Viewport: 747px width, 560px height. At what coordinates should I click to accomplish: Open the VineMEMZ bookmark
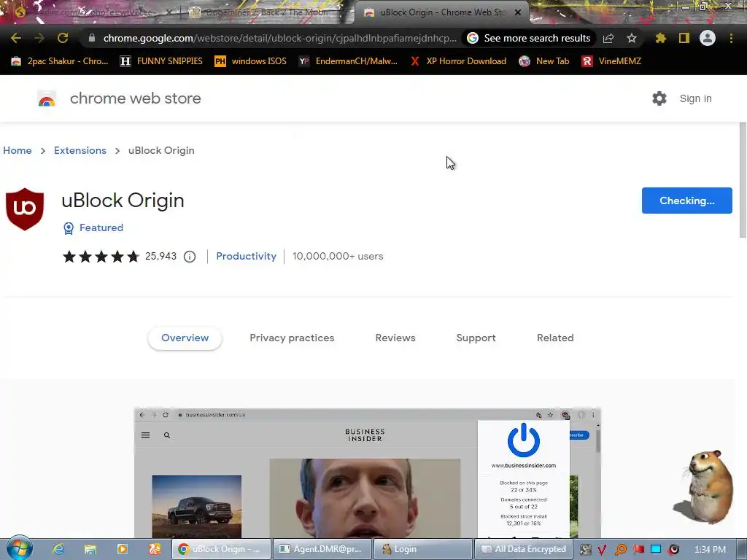click(611, 61)
